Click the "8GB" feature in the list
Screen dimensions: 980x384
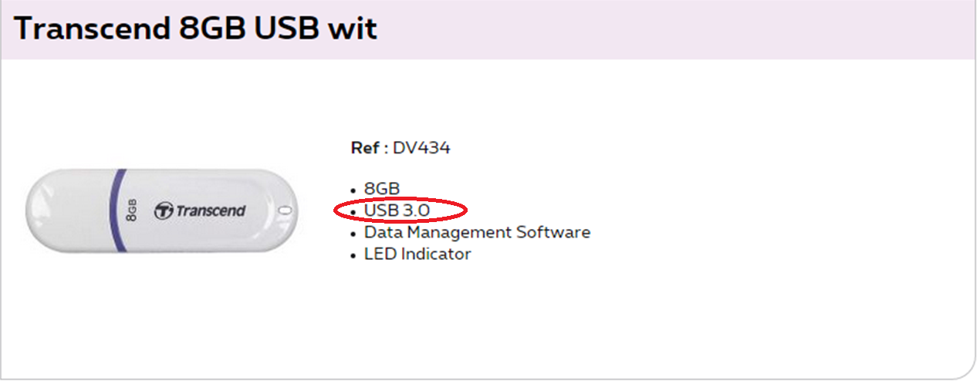click(382, 189)
